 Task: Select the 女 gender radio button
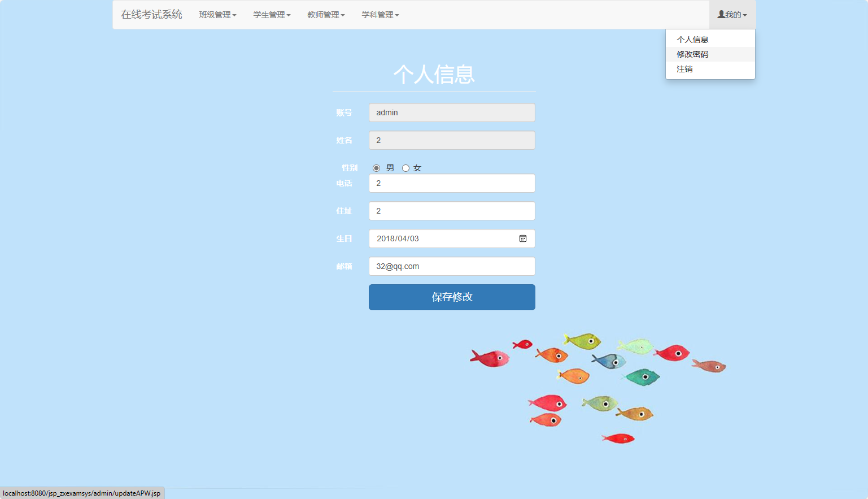pyautogui.click(x=405, y=168)
